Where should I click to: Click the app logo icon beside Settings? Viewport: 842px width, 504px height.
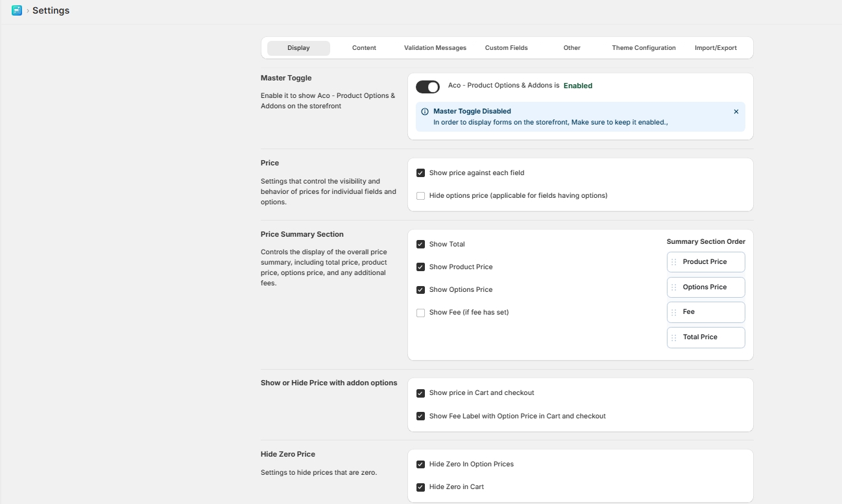(x=17, y=10)
